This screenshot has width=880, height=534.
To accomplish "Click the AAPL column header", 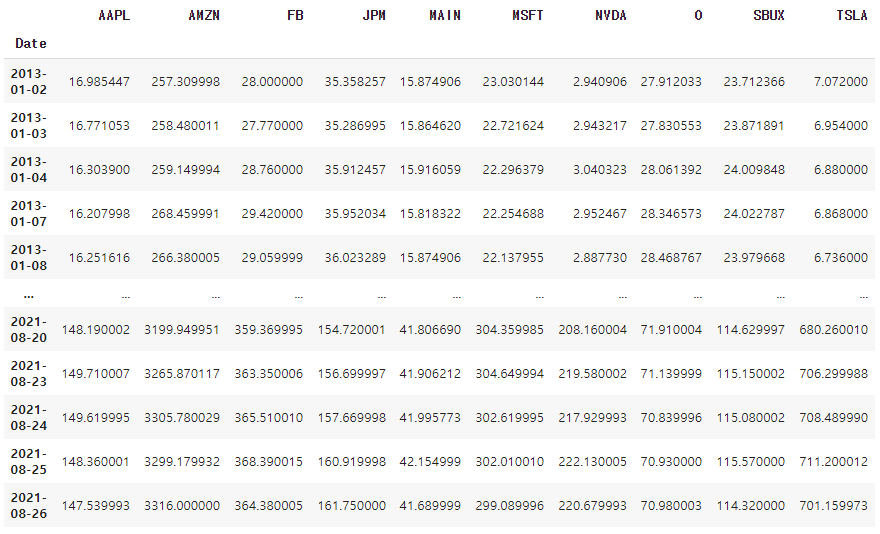I will tap(114, 16).
